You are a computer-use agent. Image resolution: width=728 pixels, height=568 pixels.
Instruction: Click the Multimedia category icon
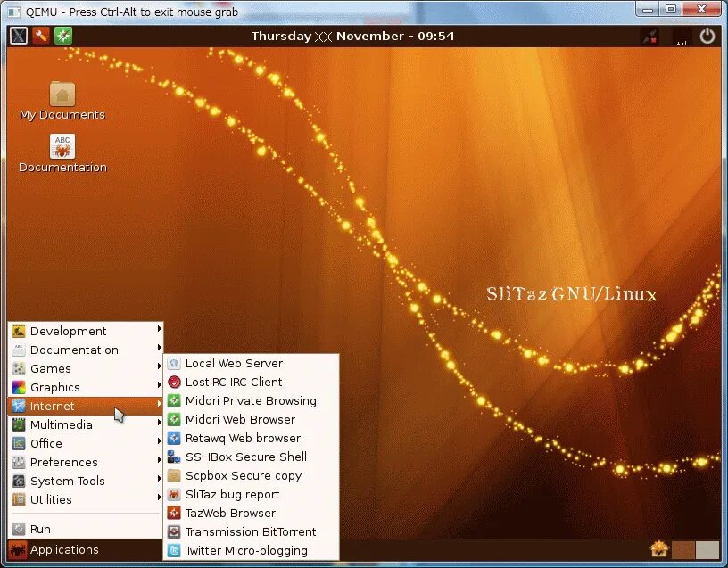[19, 424]
